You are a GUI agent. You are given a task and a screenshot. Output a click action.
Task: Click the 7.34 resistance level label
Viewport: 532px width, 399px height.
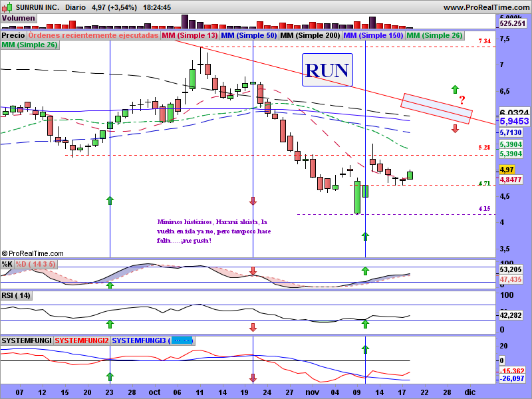pos(485,41)
